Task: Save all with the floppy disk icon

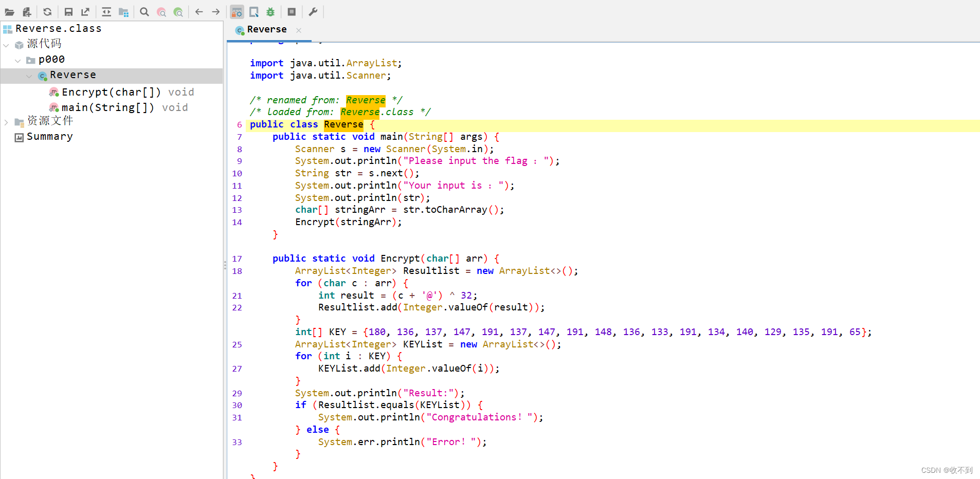Action: [68, 12]
